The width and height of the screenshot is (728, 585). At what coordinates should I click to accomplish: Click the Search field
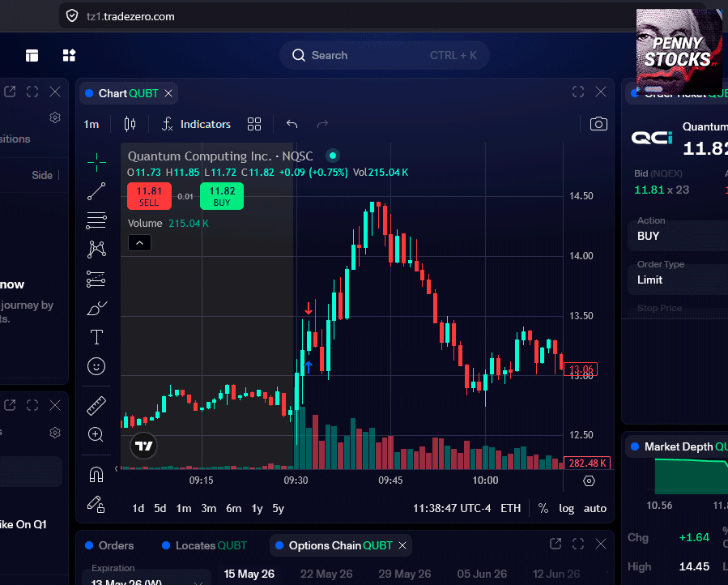coord(385,55)
